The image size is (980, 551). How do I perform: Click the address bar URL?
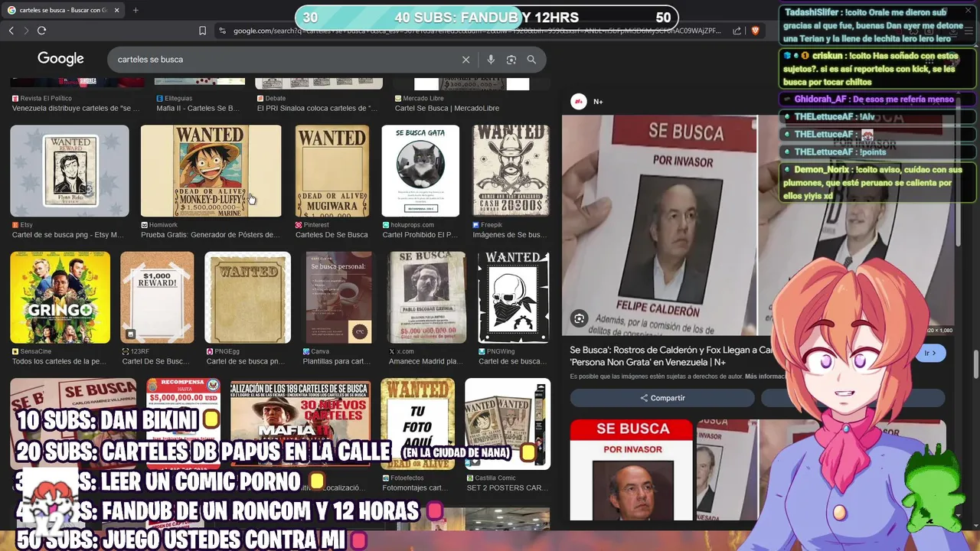(x=476, y=31)
